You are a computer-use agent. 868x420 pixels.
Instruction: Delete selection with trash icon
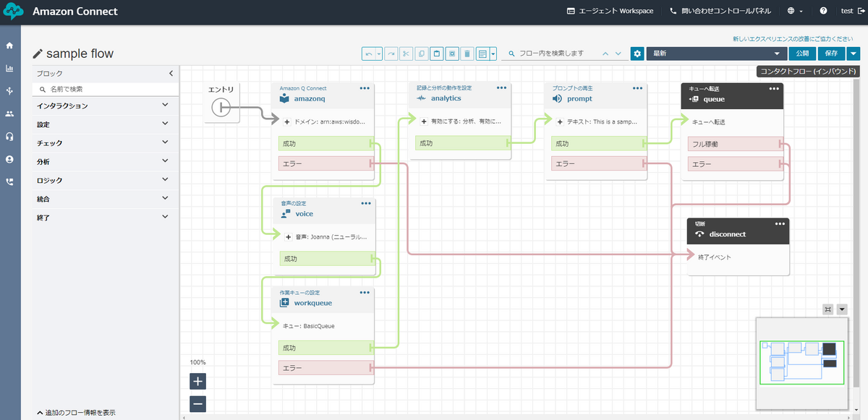(x=467, y=53)
